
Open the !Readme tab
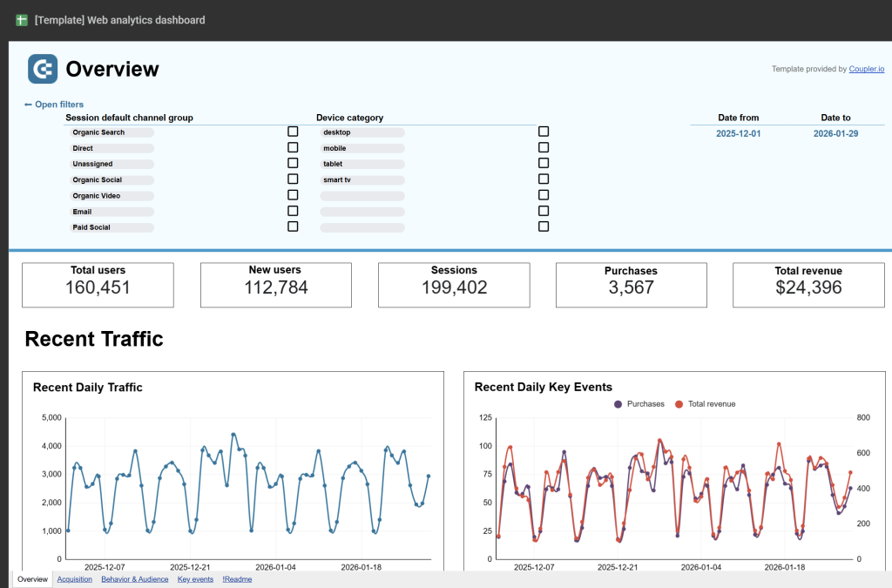pos(237,579)
